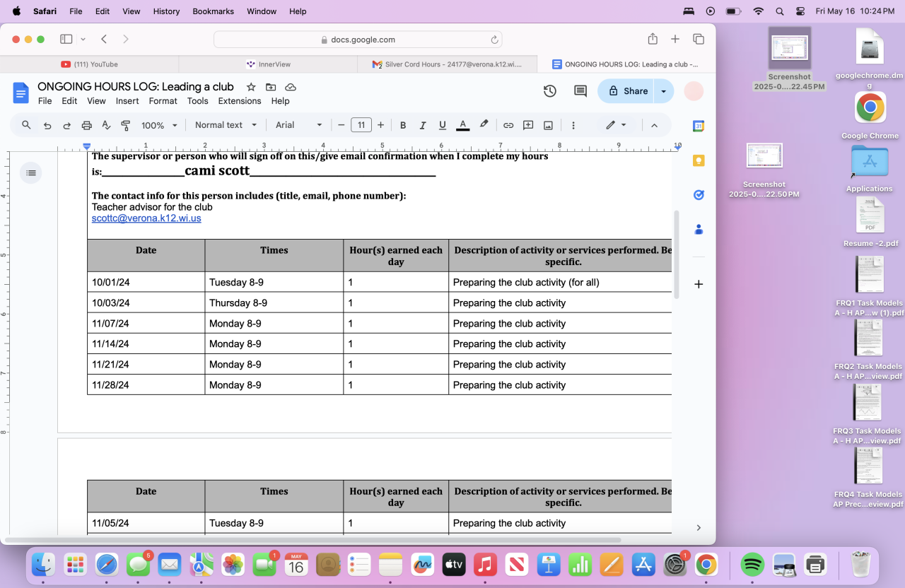Viewport: 905px width, 588px height.
Task: Open the text color picker
Action: tap(463, 125)
